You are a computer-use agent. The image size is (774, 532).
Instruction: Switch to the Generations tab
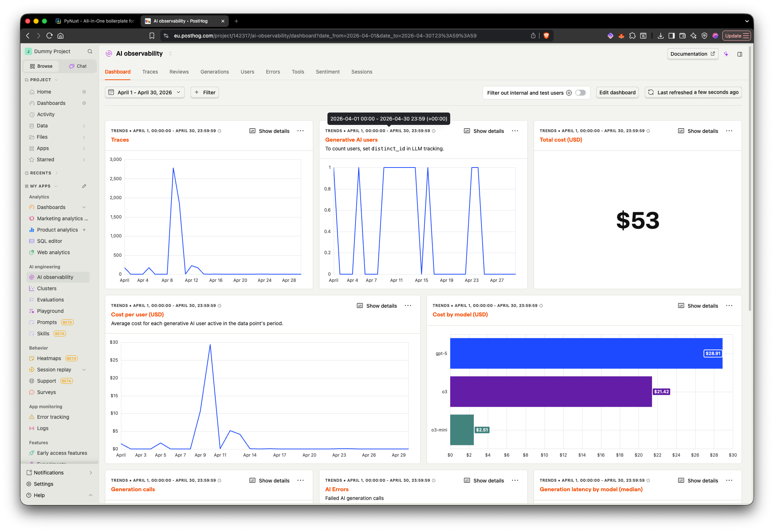point(215,72)
